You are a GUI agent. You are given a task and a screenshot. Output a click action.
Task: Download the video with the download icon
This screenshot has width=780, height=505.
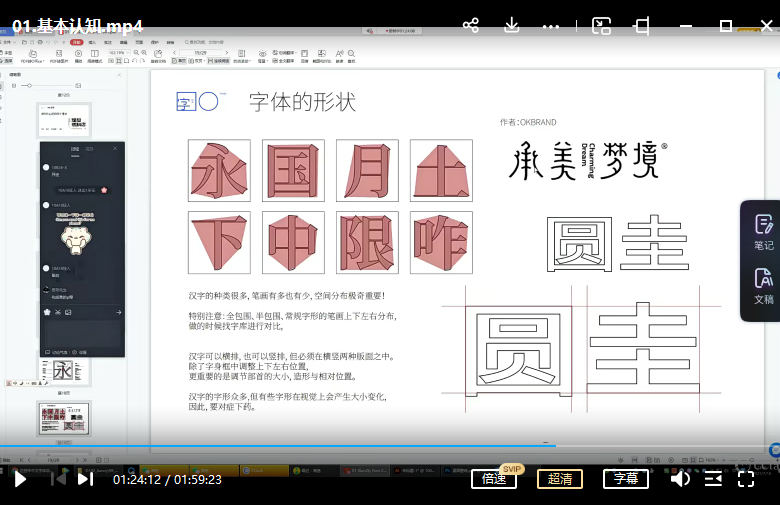click(512, 26)
